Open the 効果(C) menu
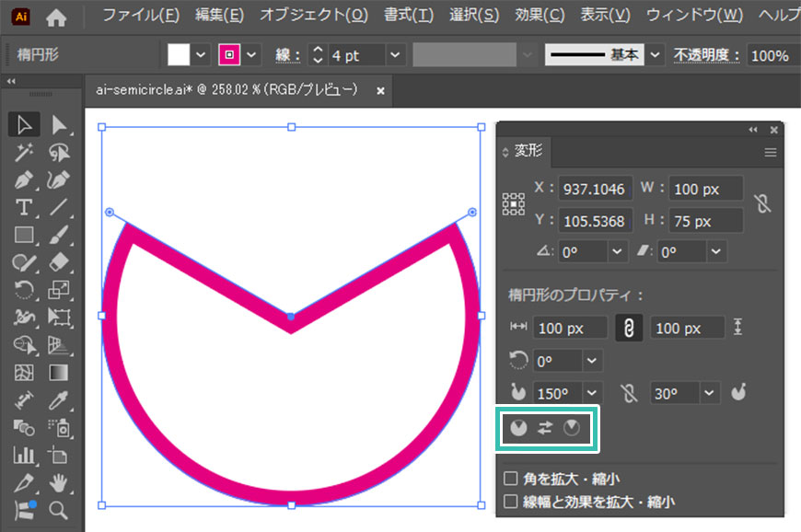 pyautogui.click(x=540, y=16)
